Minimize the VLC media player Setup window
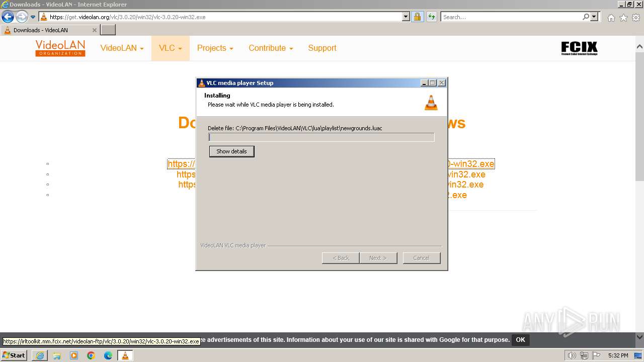Image resolution: width=644 pixels, height=362 pixels. (x=424, y=83)
